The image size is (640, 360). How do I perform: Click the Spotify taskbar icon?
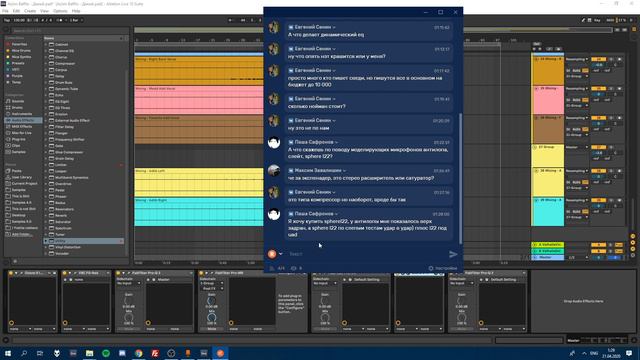(x=106, y=353)
